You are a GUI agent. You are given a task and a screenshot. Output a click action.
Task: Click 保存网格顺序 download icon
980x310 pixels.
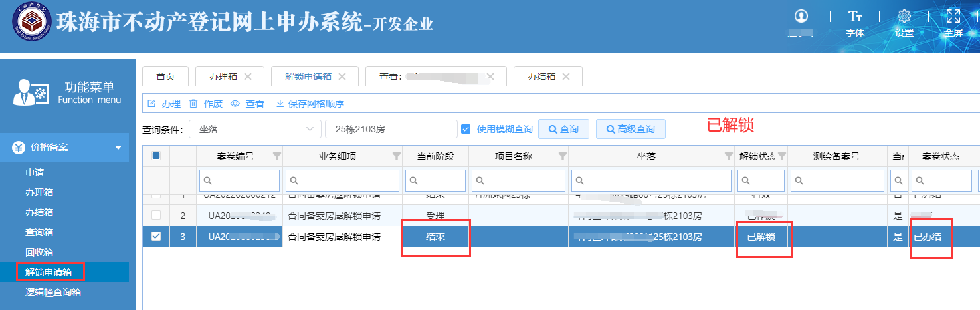pos(280,104)
